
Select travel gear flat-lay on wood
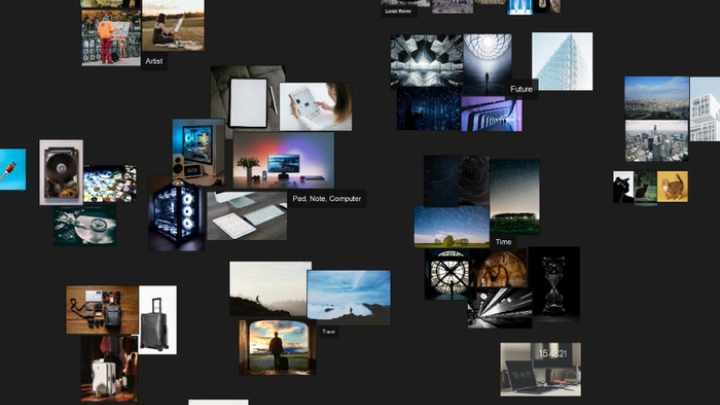[x=102, y=310]
